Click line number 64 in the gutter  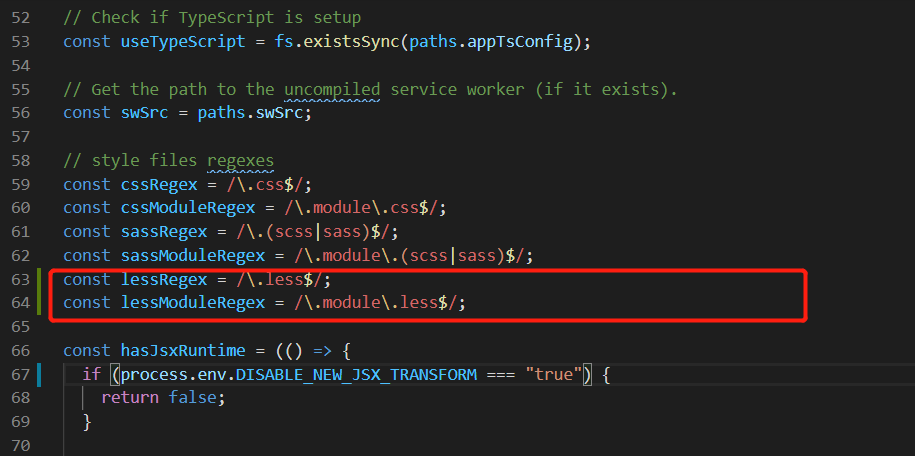20,304
